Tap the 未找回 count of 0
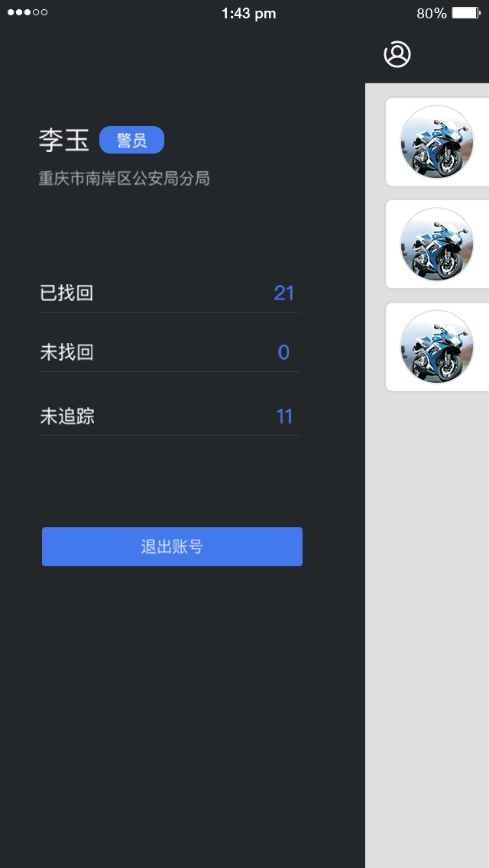Viewport: 489px width, 868px height. tap(283, 352)
